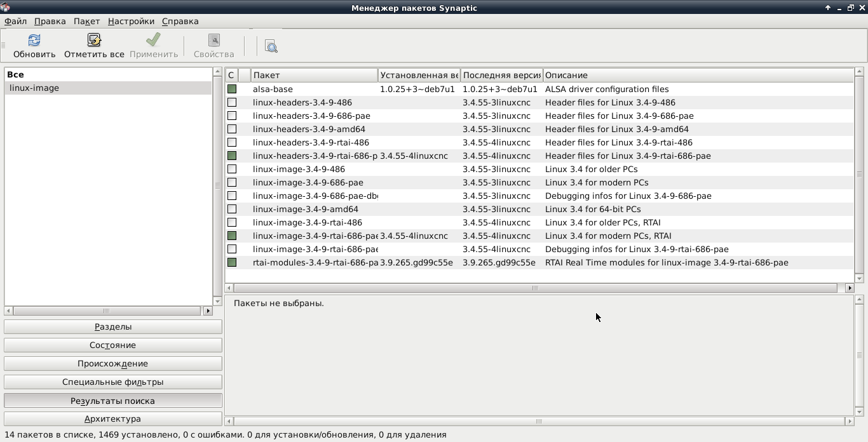Click the Свойства toolbar icon
The width and height of the screenshot is (868, 442).
pos(214,40)
